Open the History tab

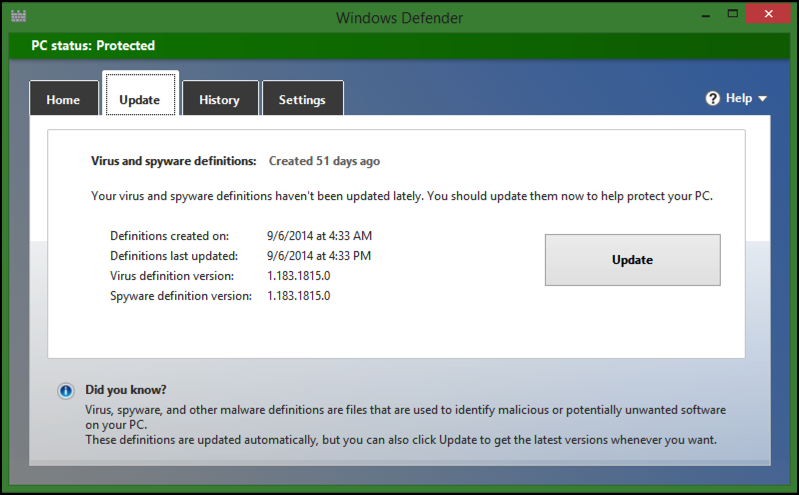pos(220,98)
